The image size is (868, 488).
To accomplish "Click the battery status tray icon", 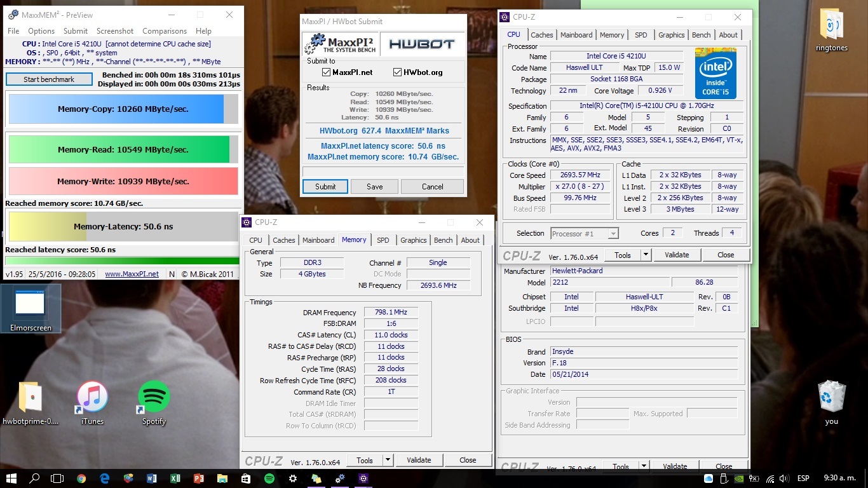I will point(755,478).
